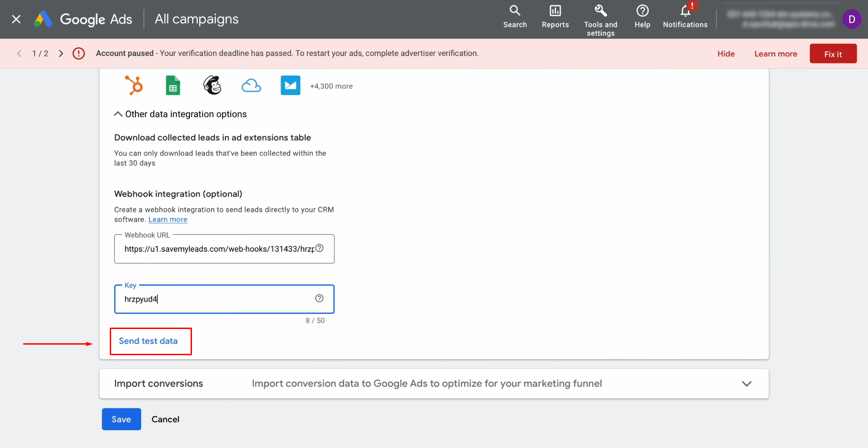Select the cloud CRM integration icon
The height and width of the screenshot is (448, 868).
(251, 85)
